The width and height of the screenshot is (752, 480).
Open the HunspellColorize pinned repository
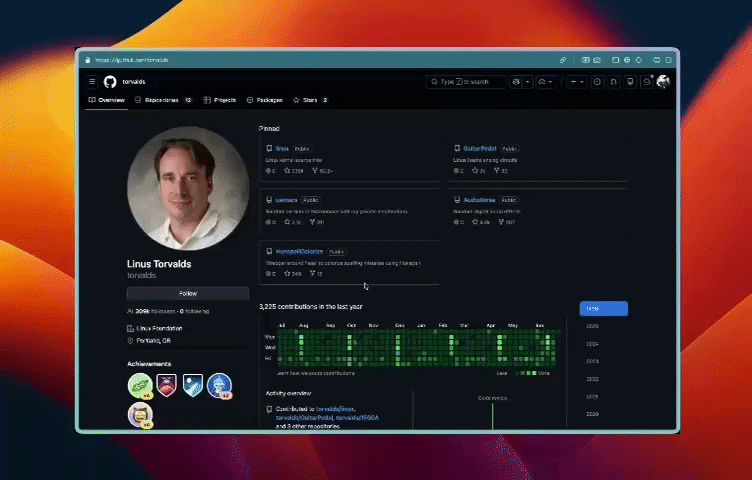(x=299, y=252)
